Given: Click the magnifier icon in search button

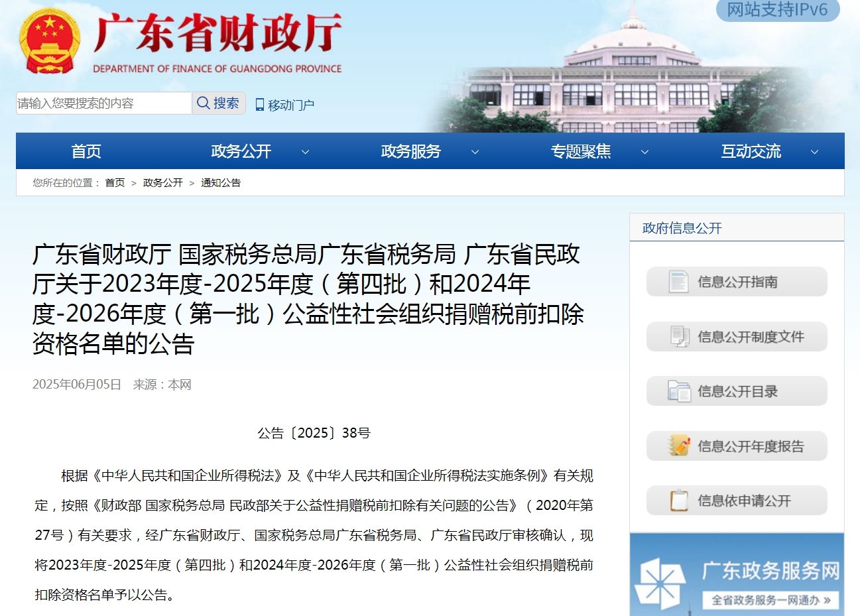Looking at the screenshot, I should [203, 103].
